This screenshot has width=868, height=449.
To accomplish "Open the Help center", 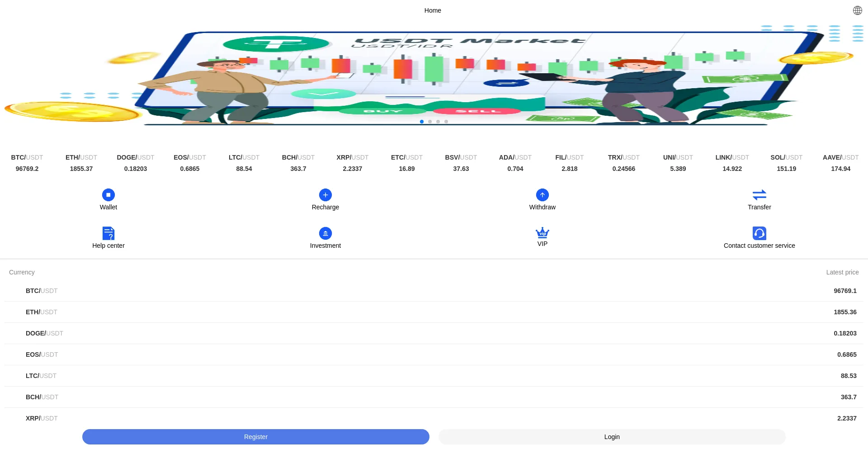I will point(108,237).
